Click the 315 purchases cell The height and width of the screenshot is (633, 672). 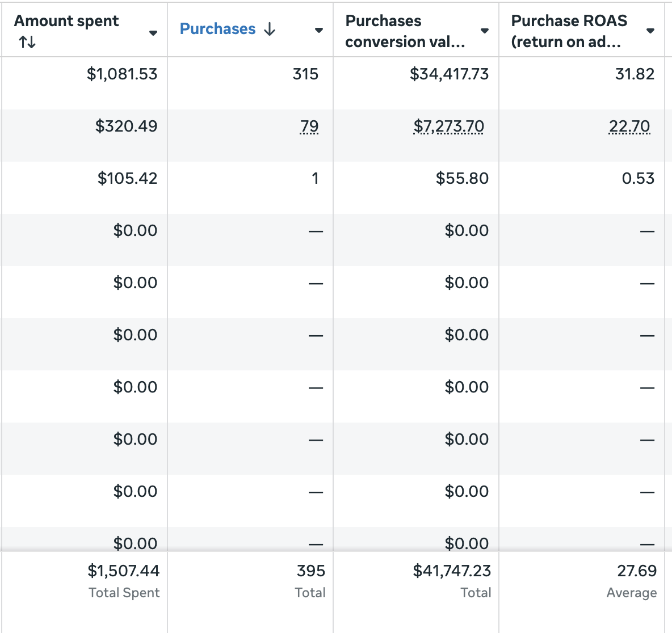coord(305,74)
